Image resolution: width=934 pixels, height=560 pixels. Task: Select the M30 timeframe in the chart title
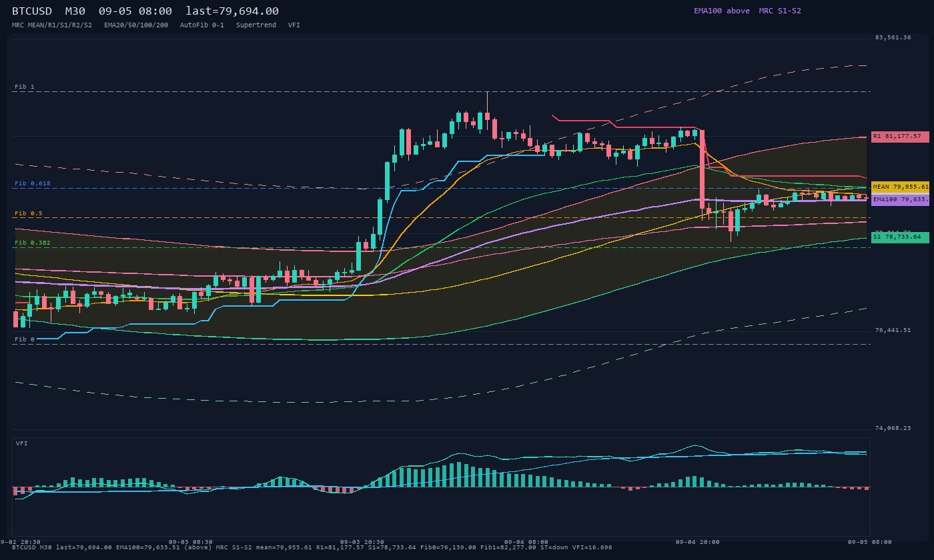[x=75, y=11]
